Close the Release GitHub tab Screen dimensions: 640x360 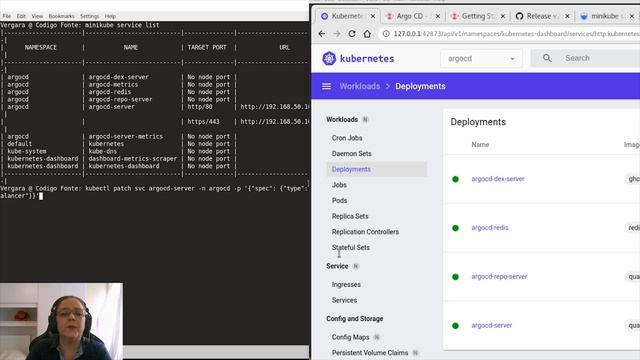click(x=567, y=16)
